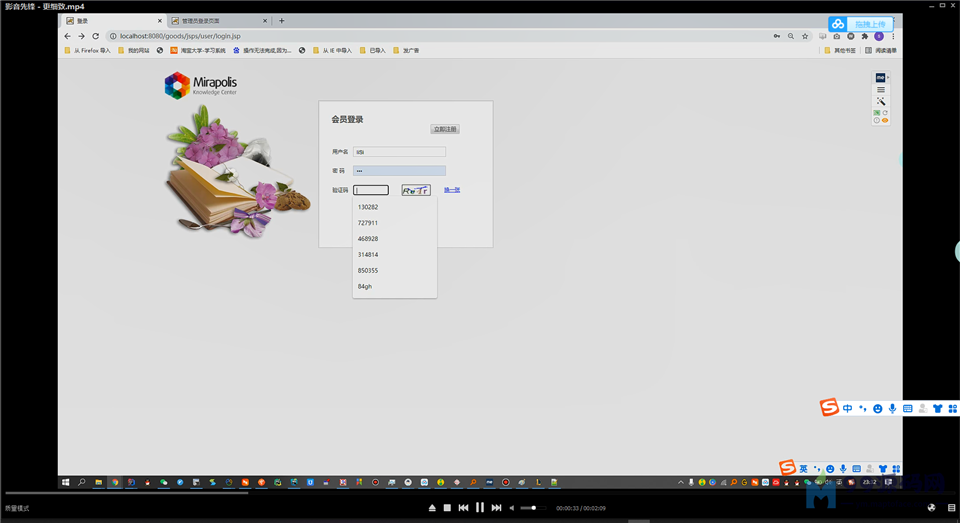Toggle Sogou 中 Chinese input mode
The width and height of the screenshot is (960, 523).
847,408
